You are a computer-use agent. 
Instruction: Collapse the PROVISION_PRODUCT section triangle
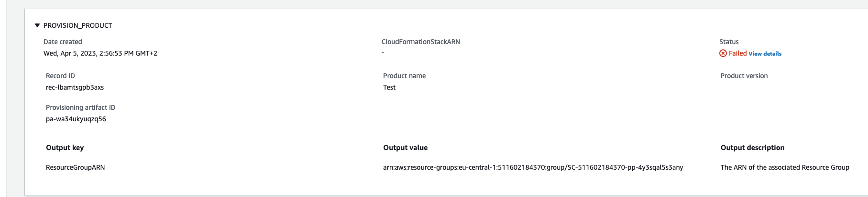(x=37, y=25)
